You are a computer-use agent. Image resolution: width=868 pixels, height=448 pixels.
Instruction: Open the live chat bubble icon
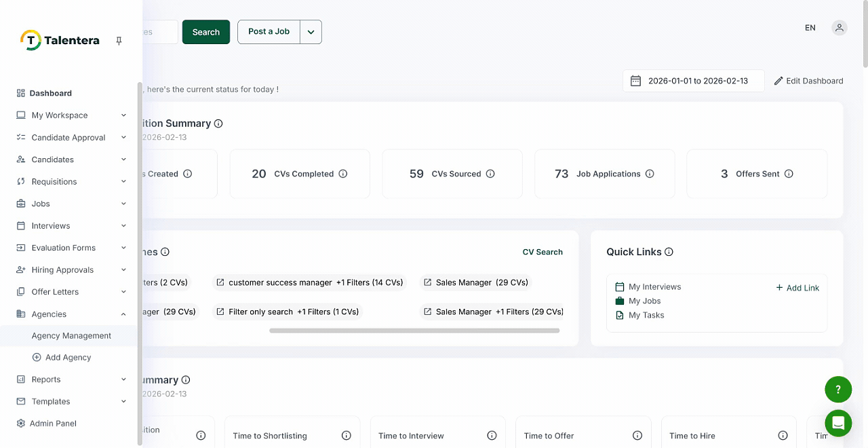[838, 423]
